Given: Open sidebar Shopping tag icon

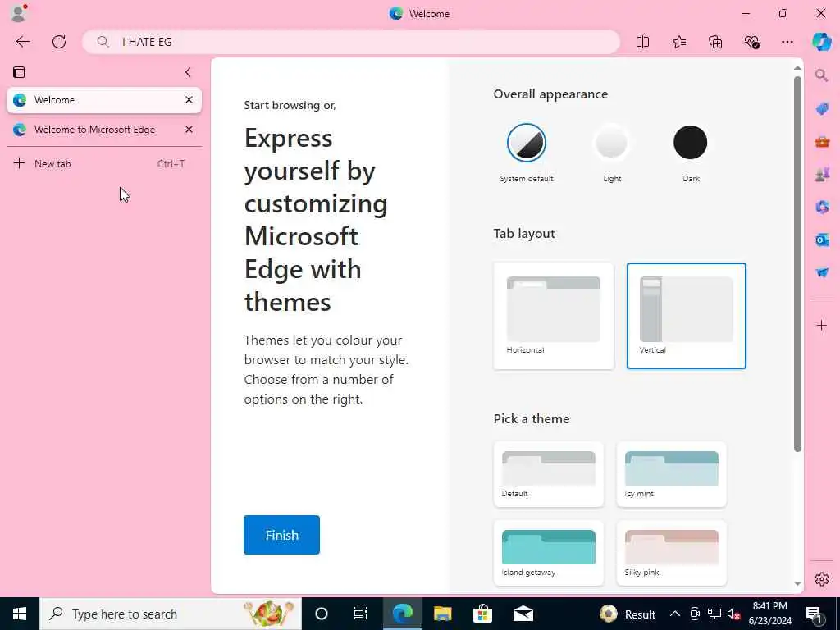Looking at the screenshot, I should [822, 109].
